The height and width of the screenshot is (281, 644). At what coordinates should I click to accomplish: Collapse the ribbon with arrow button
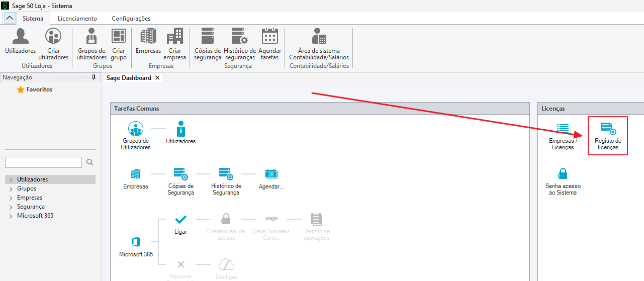coord(10,18)
